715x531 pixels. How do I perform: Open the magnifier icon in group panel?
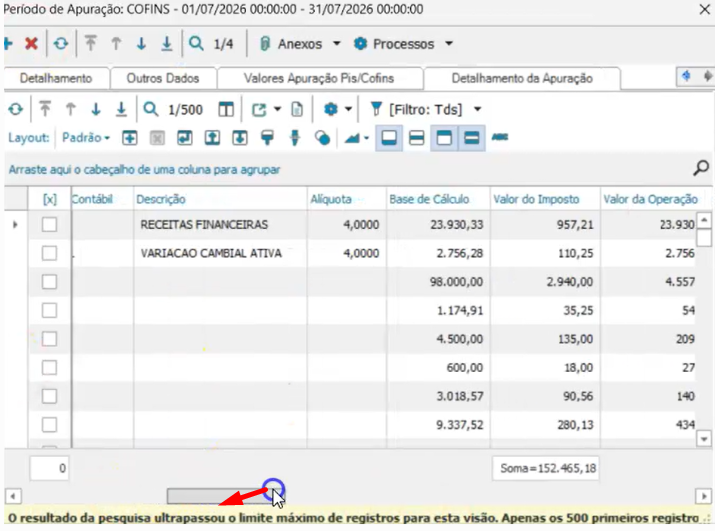coord(701,168)
